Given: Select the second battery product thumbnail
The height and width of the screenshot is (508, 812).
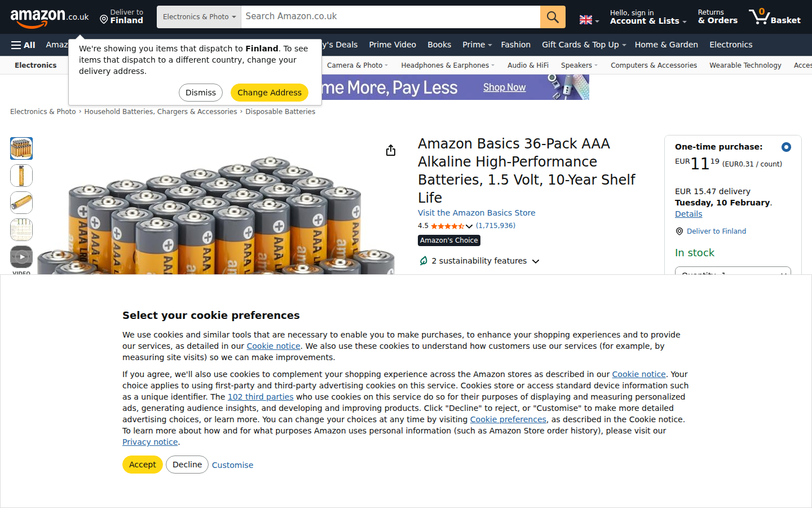Looking at the screenshot, I should (x=21, y=176).
